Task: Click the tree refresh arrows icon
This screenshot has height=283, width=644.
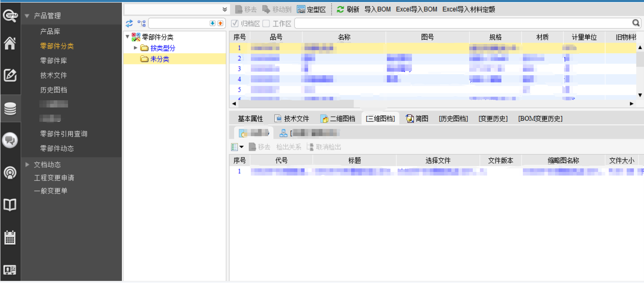Action: 129,23
